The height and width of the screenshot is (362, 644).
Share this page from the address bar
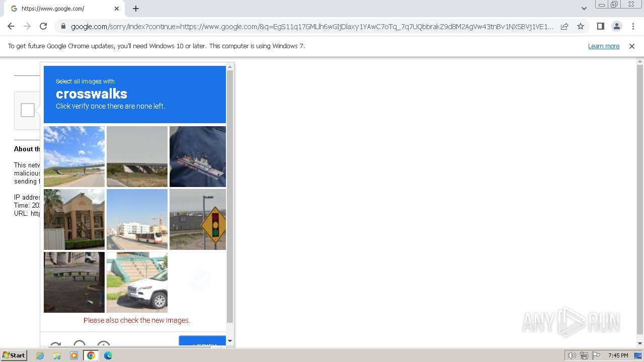tap(565, 26)
